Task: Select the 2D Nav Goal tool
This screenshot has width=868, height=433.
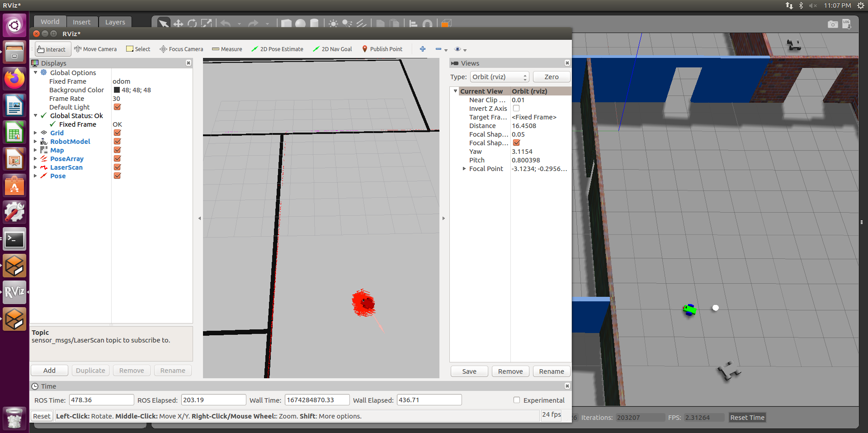Action: click(332, 49)
